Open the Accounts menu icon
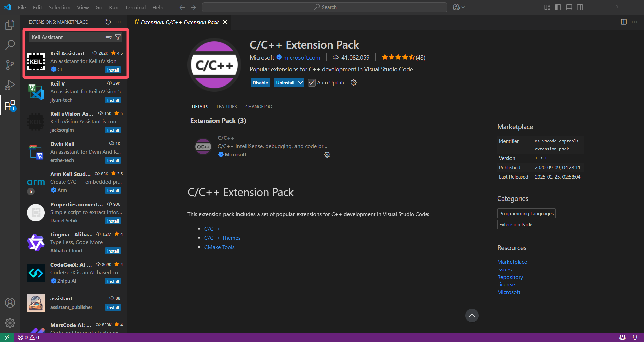 [10, 303]
